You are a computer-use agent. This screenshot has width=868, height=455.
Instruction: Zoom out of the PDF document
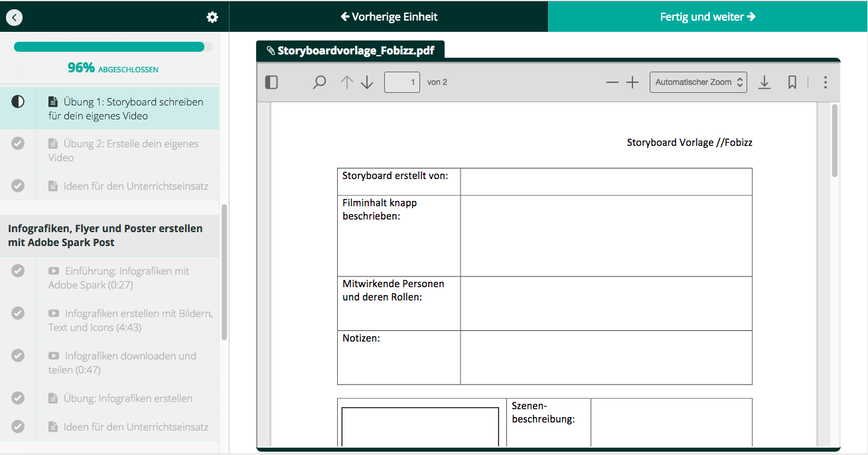[612, 82]
